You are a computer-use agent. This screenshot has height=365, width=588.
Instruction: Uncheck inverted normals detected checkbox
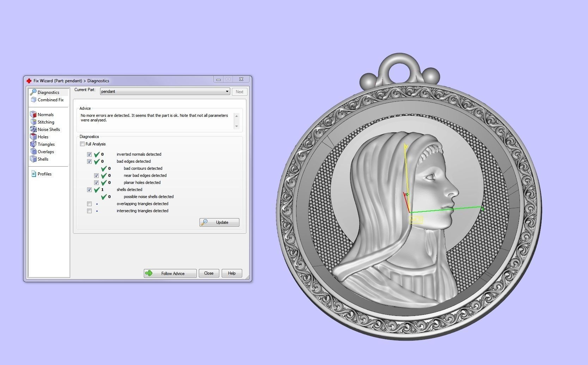[x=89, y=154]
